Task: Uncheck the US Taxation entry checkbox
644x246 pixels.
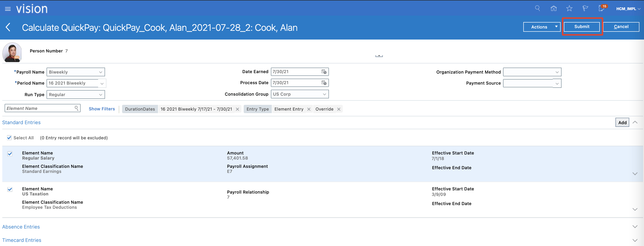Action: point(10,189)
